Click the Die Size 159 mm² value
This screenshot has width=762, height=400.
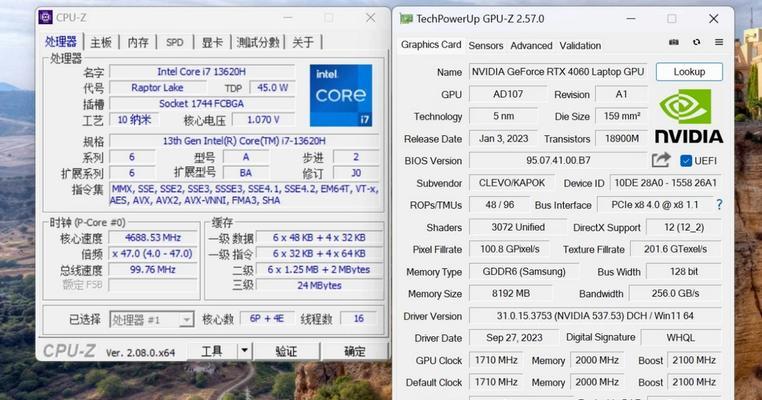tap(622, 116)
